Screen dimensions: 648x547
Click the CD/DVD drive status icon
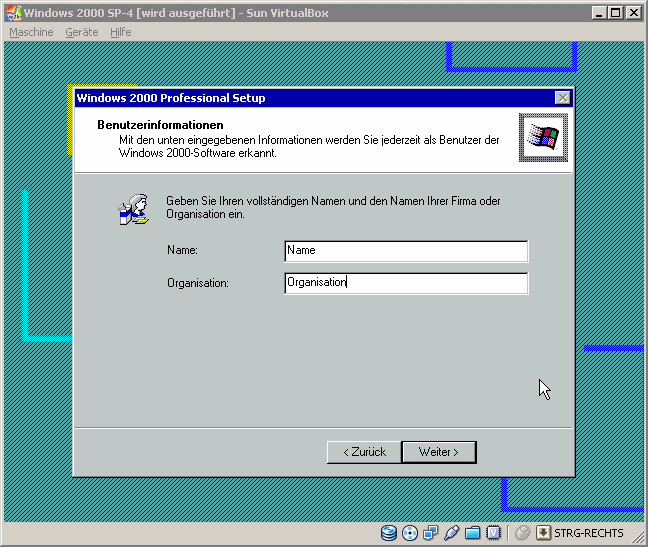coord(410,533)
